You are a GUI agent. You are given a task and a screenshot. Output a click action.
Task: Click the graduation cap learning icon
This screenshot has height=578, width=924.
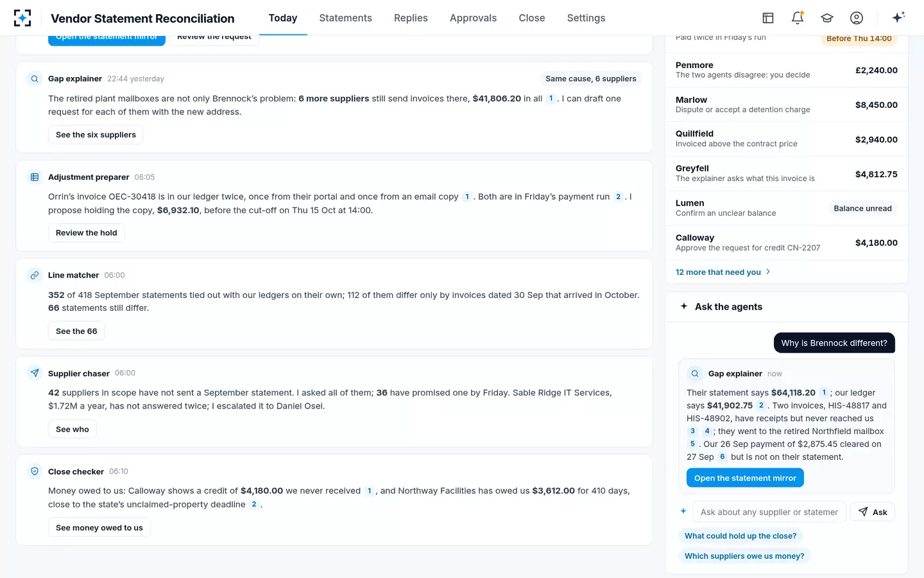[x=827, y=18]
